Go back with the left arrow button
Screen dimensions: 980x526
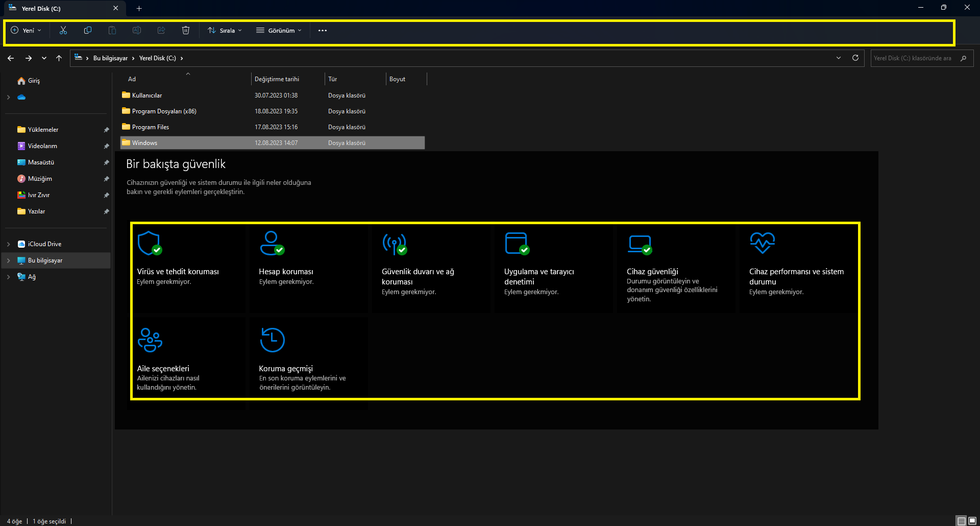[11, 58]
